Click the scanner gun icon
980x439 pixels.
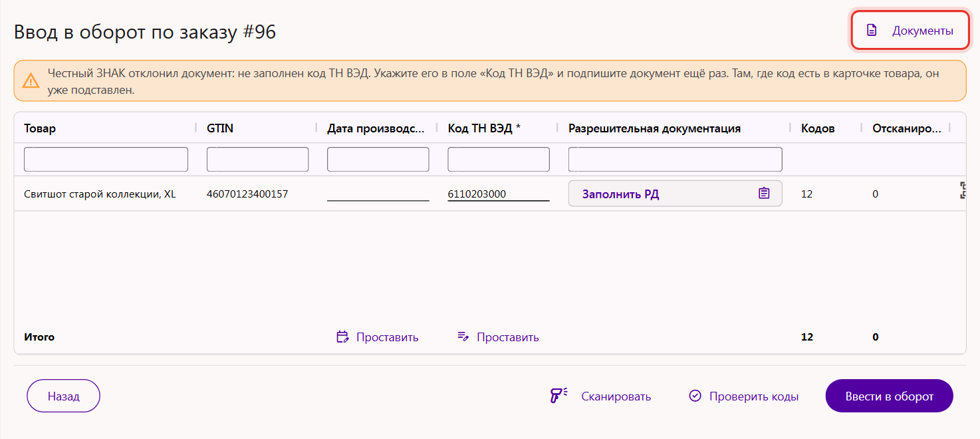click(x=558, y=396)
